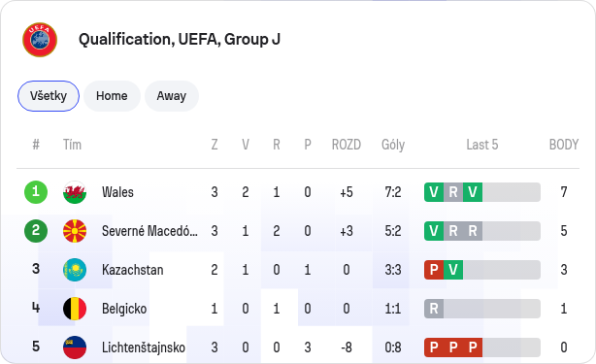Viewport: 596px width, 364px height.
Task: Click the green position 1 badge
Action: point(36,192)
